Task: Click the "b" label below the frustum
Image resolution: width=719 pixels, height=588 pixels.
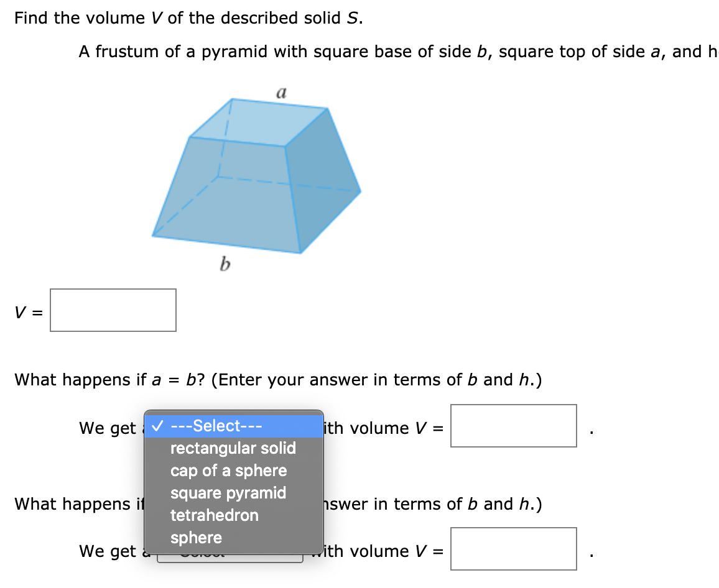Action: pos(225,264)
